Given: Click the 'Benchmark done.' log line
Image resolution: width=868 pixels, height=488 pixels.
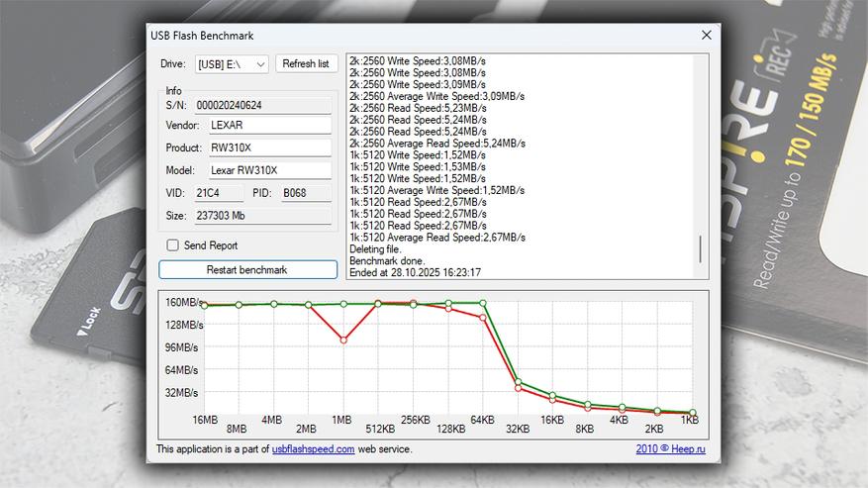Looking at the screenshot, I should (x=389, y=260).
